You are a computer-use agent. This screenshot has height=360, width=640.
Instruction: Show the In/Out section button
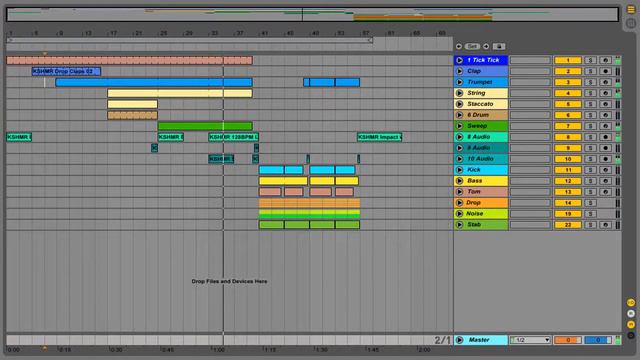[631, 302]
